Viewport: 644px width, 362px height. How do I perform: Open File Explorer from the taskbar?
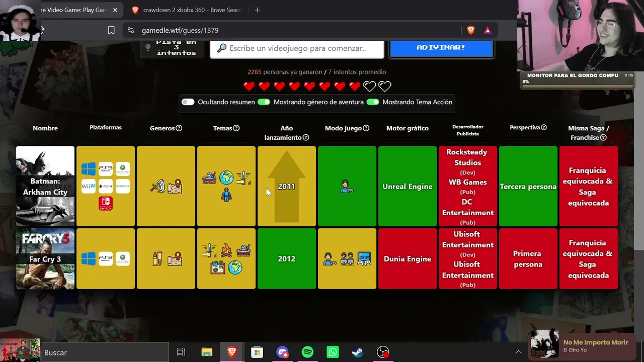click(207, 352)
